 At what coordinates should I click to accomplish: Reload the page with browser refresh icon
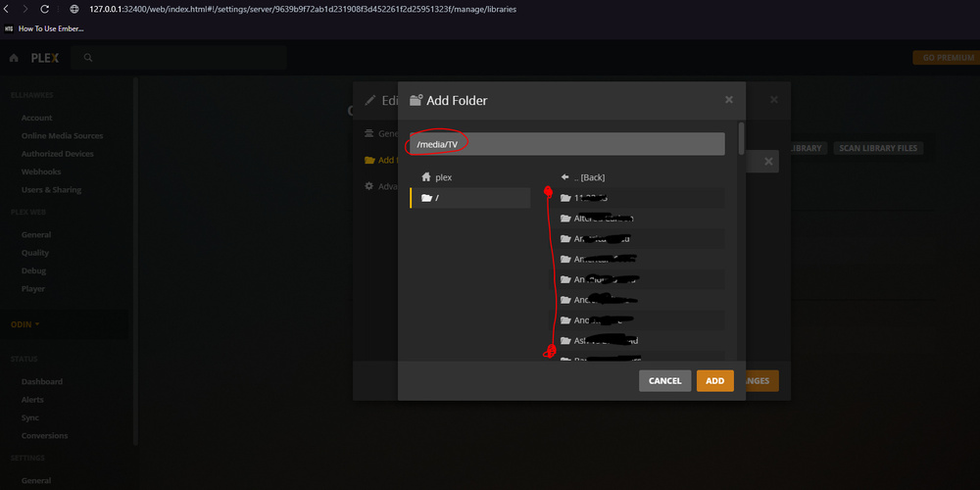click(45, 10)
